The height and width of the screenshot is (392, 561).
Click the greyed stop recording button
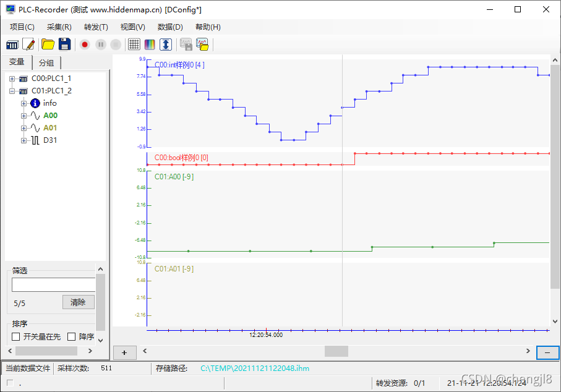(116, 45)
